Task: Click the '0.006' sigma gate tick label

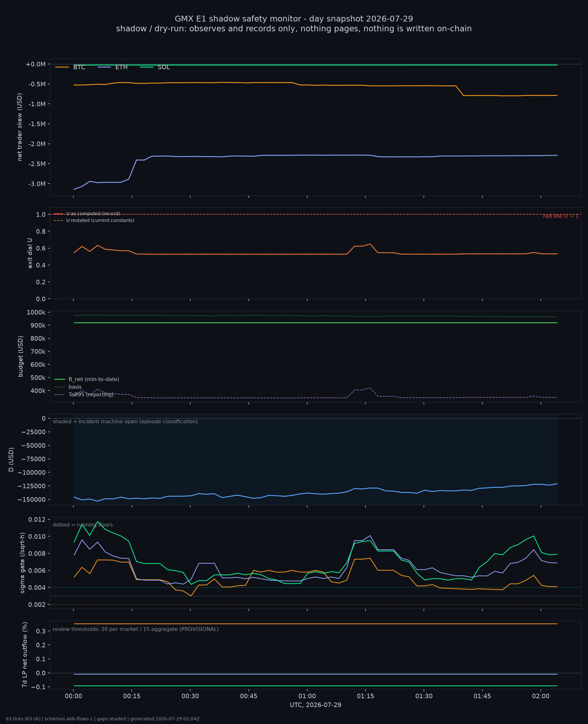Action: [36, 570]
